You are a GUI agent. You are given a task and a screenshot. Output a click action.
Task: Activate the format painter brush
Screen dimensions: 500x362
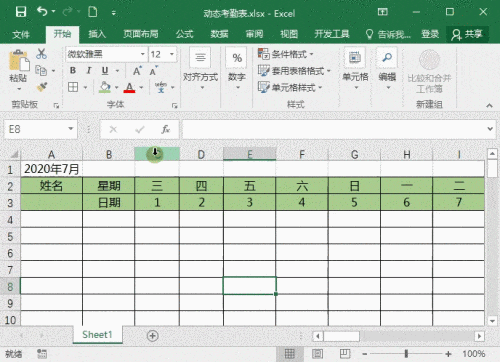[x=42, y=87]
